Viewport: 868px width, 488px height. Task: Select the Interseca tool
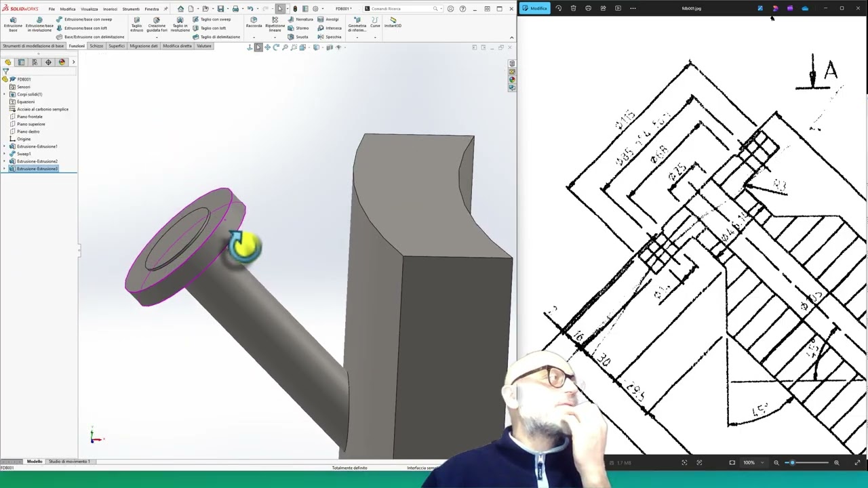pos(330,28)
